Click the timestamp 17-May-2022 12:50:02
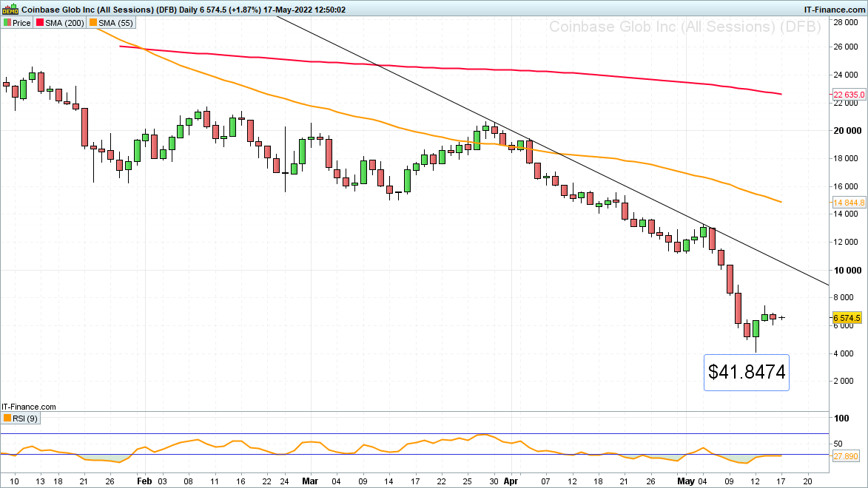868x488 pixels. [x=304, y=10]
